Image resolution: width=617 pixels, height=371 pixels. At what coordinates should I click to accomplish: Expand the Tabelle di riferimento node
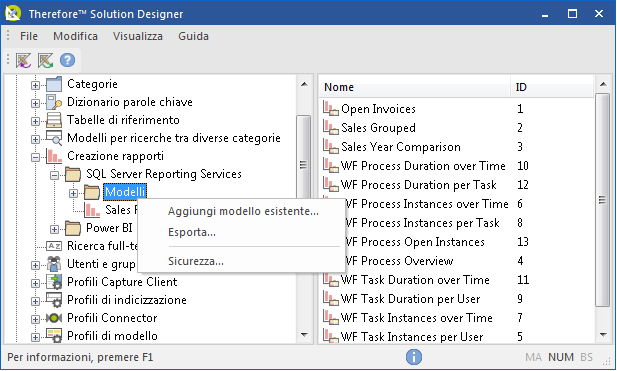[x=35, y=121]
